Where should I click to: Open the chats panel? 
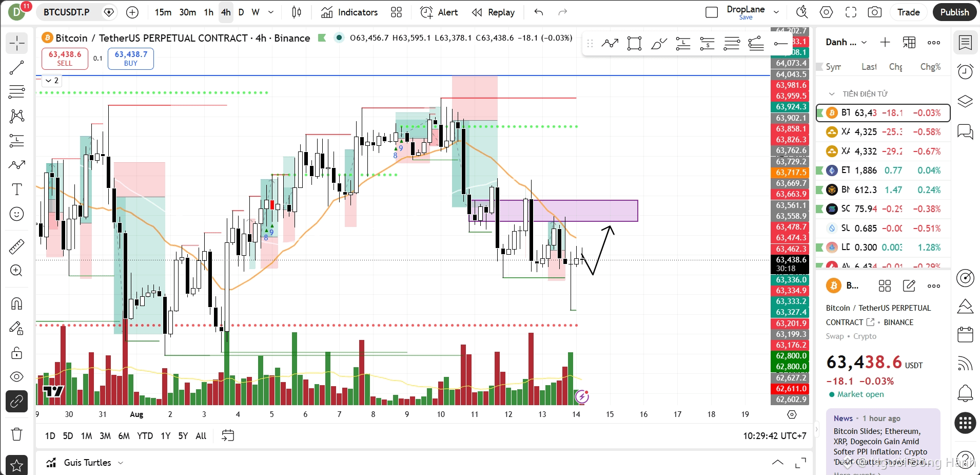click(965, 131)
